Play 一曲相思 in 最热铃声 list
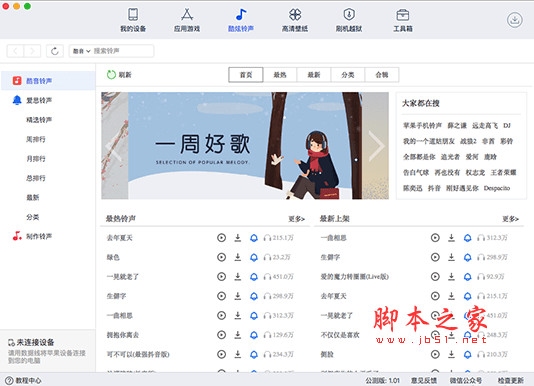This screenshot has width=534, height=386. click(x=221, y=315)
